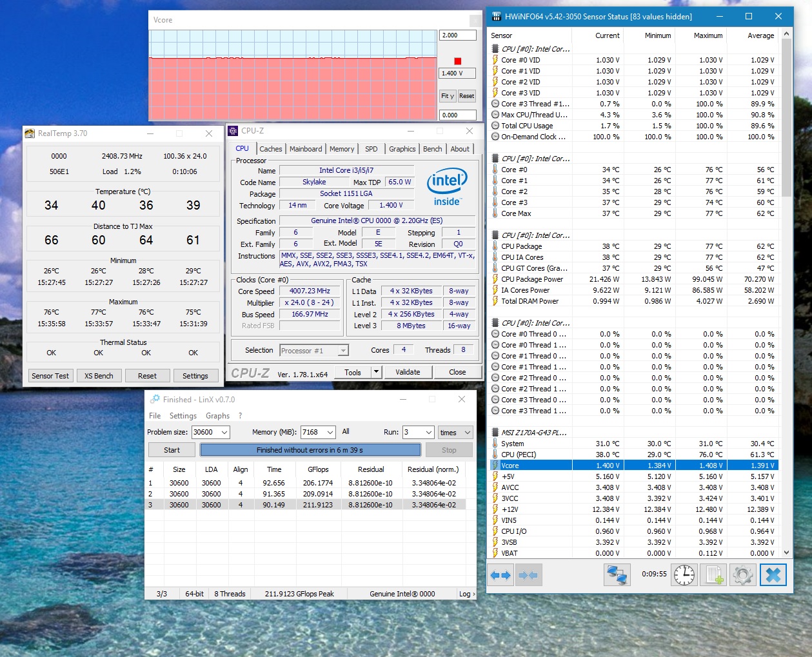Click thermometer icon next to CPU (PECI)
Screen dimensions: 812x657
click(495, 455)
